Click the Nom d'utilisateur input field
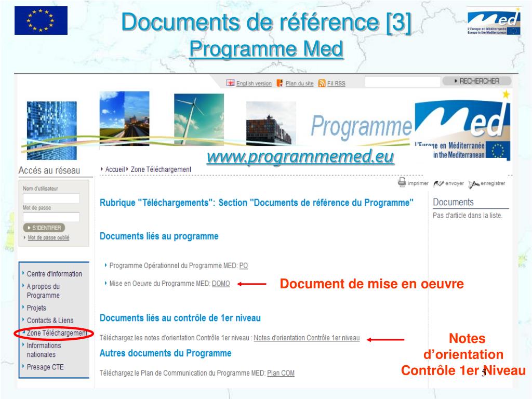Image resolution: width=532 pixels, height=399 pixels. point(51,198)
